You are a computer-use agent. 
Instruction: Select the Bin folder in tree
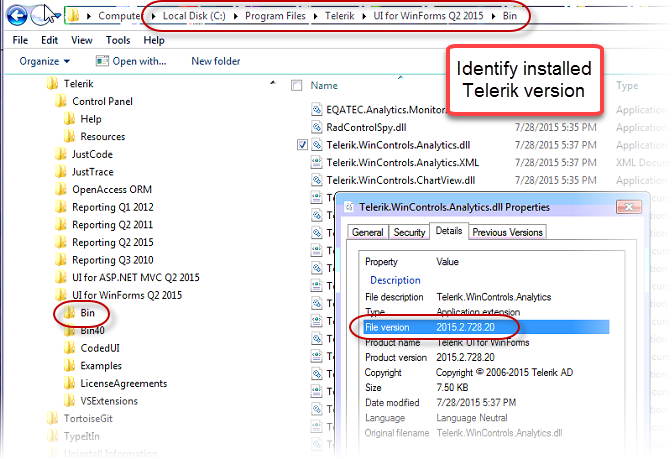point(87,313)
